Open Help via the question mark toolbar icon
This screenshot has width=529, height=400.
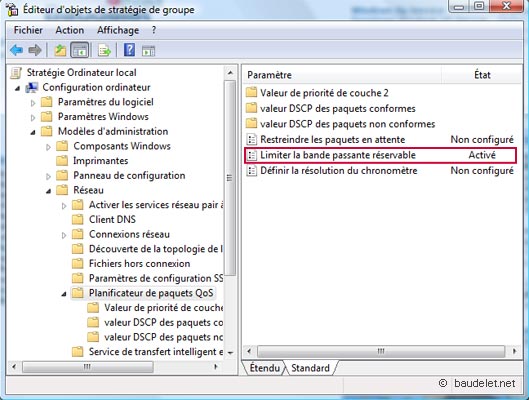coord(130,50)
